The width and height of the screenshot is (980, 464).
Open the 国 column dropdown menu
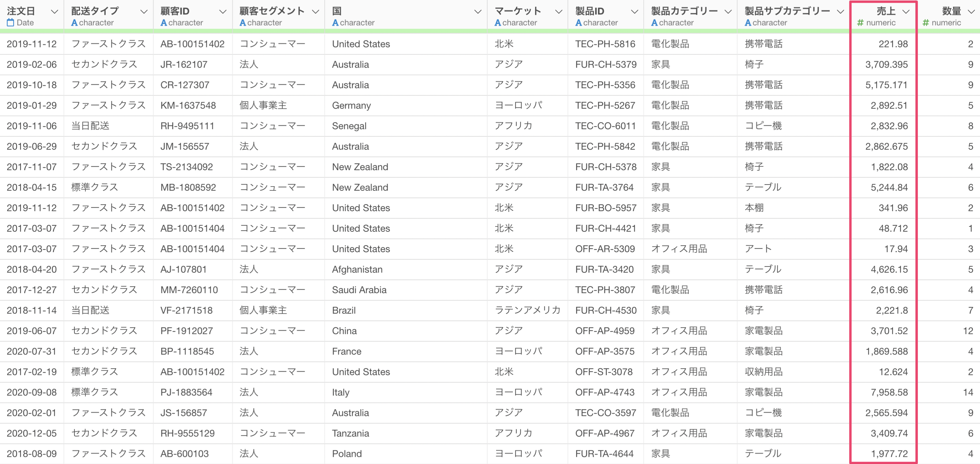[x=478, y=12]
